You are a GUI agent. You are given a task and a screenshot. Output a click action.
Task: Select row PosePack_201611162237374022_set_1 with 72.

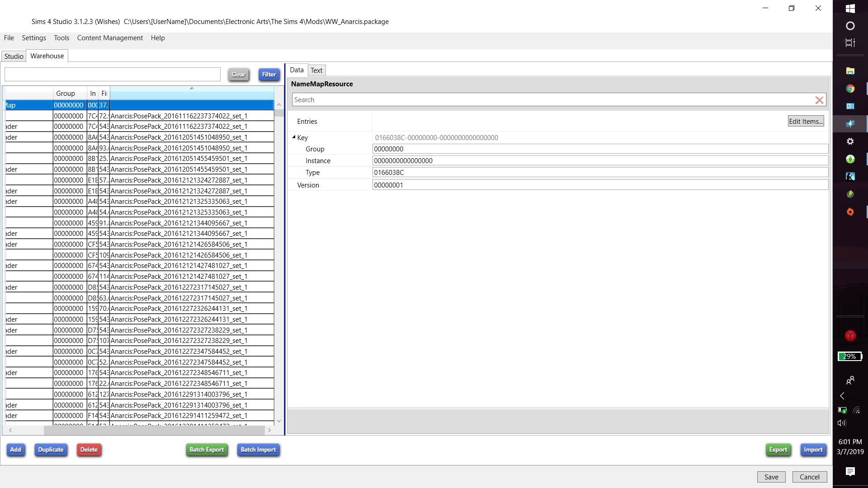pyautogui.click(x=140, y=116)
